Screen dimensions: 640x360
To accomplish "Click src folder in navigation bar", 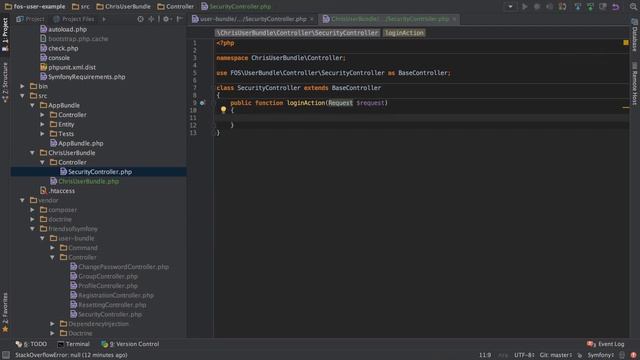I will coord(81,7).
